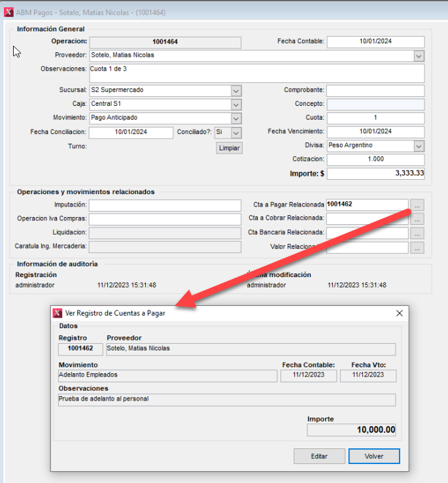The image size is (448, 483).
Task: Open the Sucursal dropdown list
Action: (236, 90)
